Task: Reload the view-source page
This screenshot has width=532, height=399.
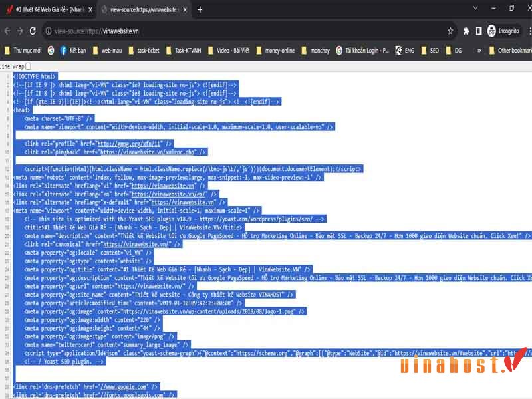Action: point(33,31)
